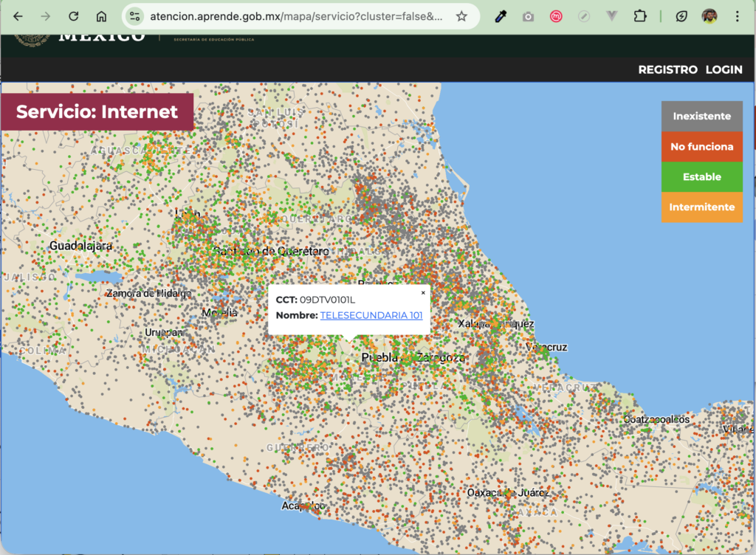Click the address bar URL field
Image resolution: width=756 pixels, height=555 pixels.
pos(295,16)
